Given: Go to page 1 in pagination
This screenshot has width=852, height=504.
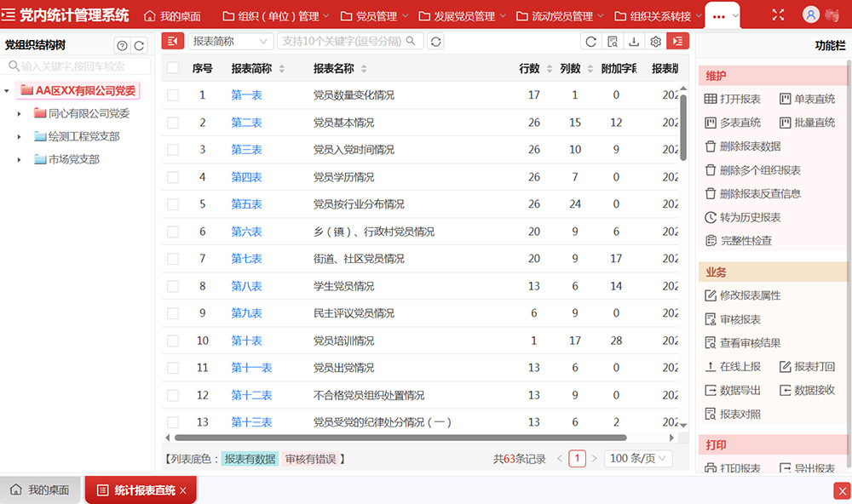Looking at the screenshot, I should [x=577, y=458].
